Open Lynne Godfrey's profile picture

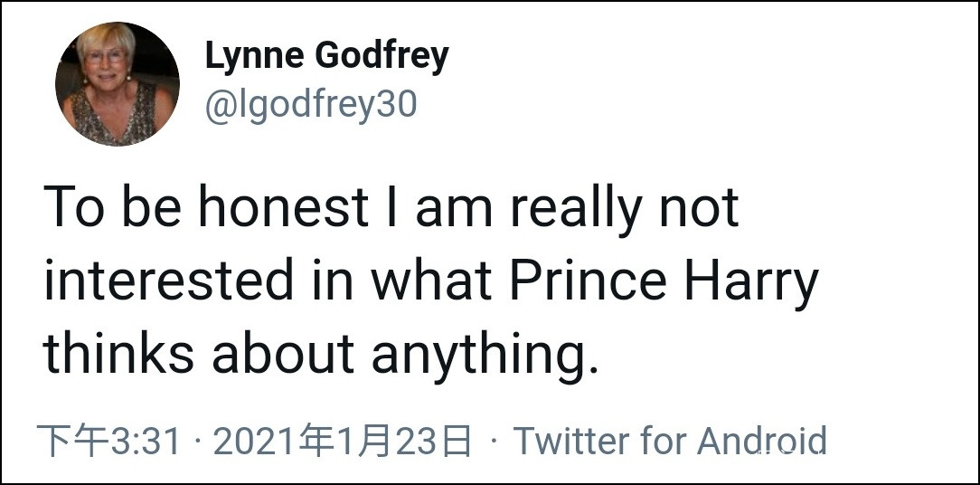[x=117, y=84]
